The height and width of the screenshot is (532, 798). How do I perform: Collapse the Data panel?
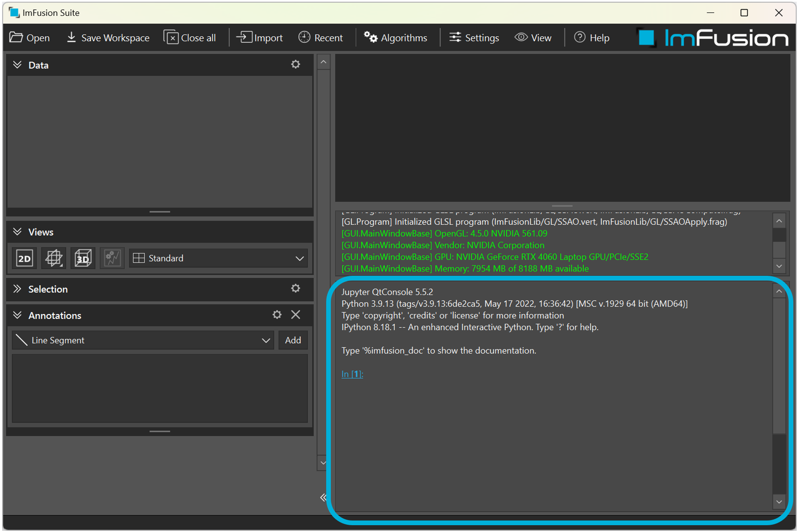[x=17, y=65]
